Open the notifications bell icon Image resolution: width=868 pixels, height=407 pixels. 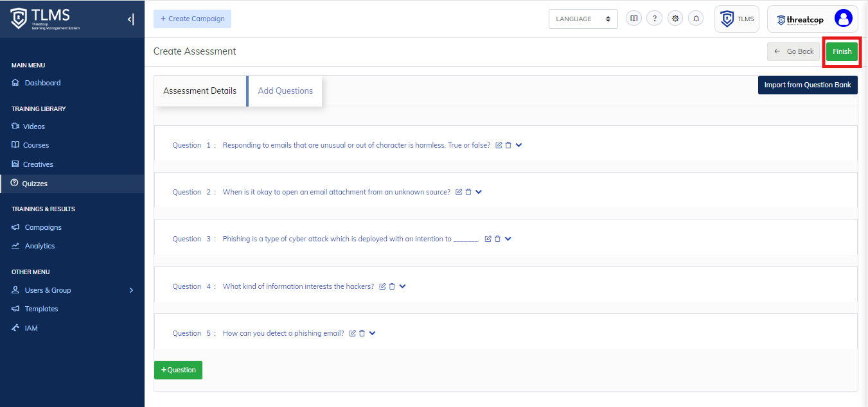(x=696, y=19)
